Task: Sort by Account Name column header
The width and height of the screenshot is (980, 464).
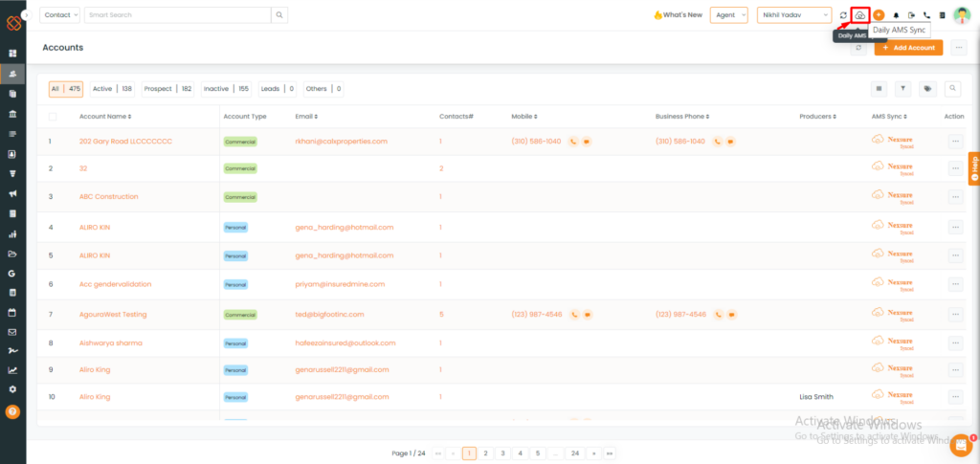Action: [105, 117]
